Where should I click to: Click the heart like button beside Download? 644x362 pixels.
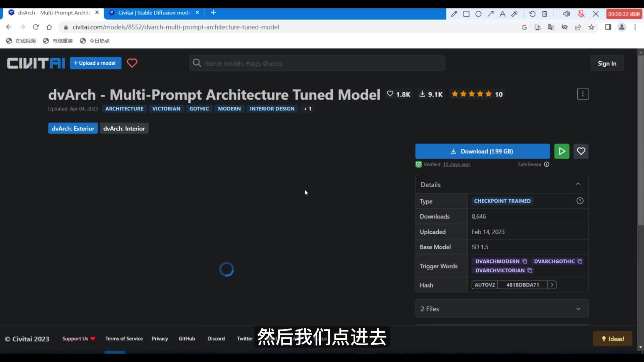point(581,151)
